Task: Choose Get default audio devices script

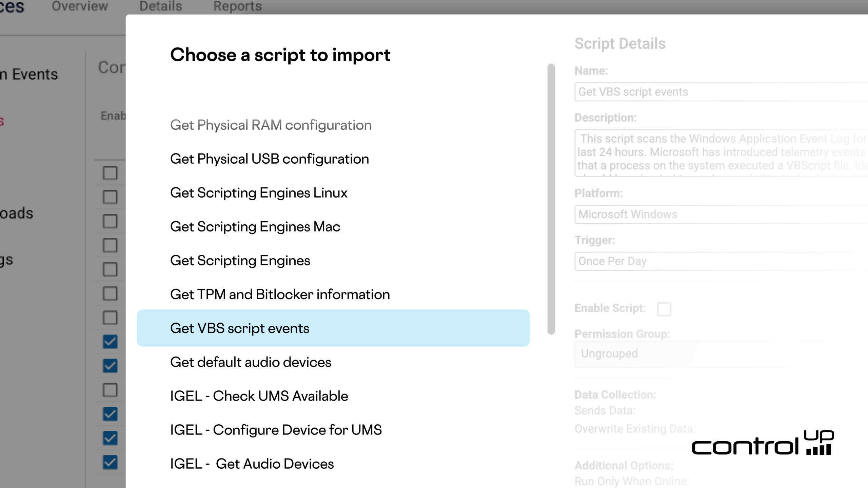Action: [x=251, y=362]
